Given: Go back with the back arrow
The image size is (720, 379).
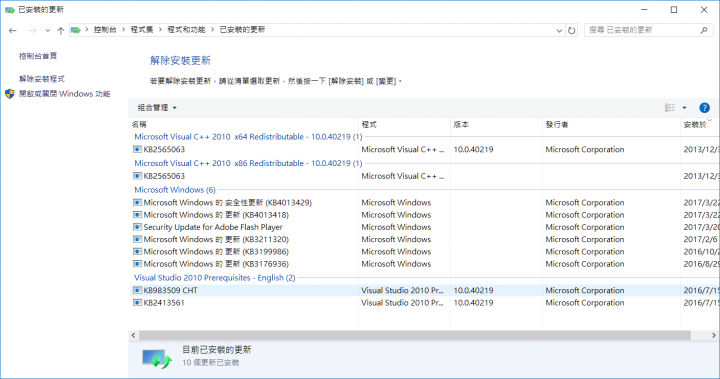Looking at the screenshot, I should [x=12, y=30].
